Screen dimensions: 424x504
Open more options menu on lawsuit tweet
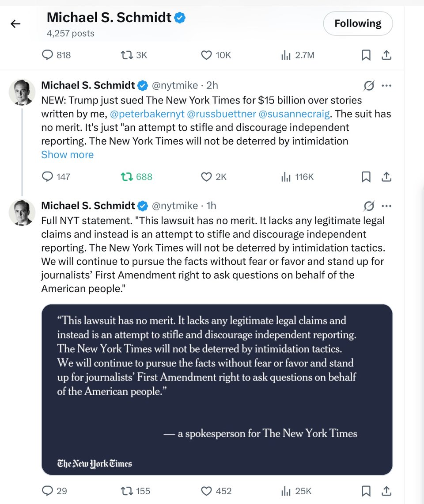click(x=387, y=85)
